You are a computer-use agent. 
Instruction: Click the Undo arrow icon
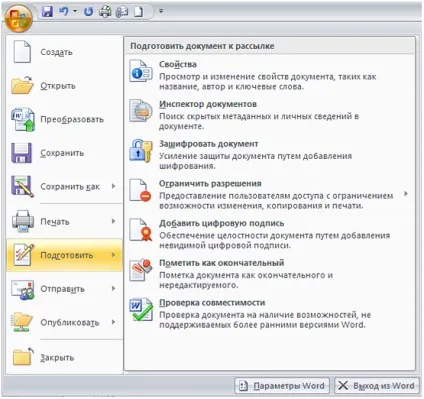click(x=63, y=12)
